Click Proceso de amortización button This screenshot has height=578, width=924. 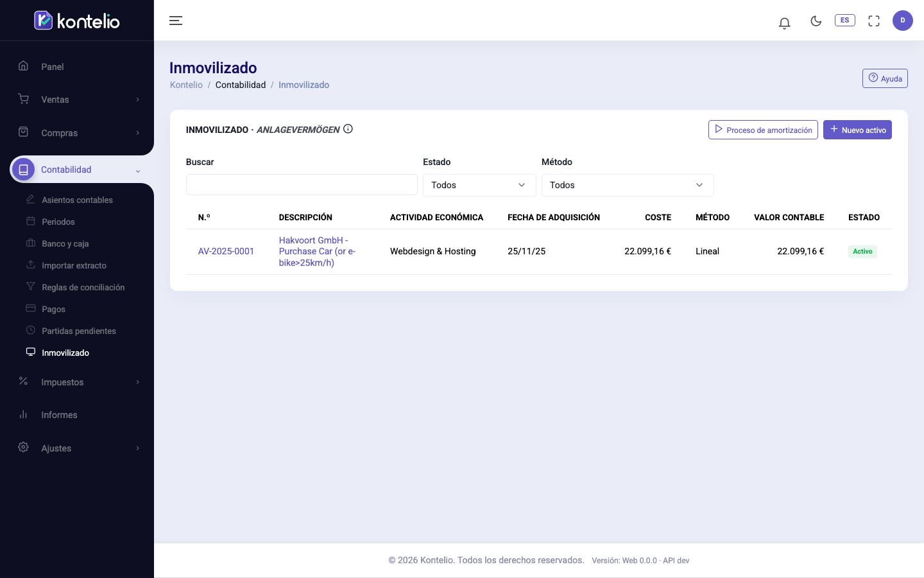763,130
